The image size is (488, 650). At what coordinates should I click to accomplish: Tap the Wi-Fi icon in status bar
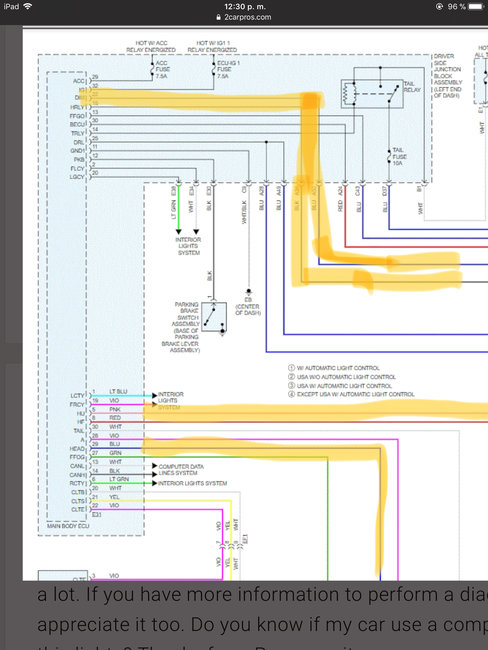click(x=28, y=6)
